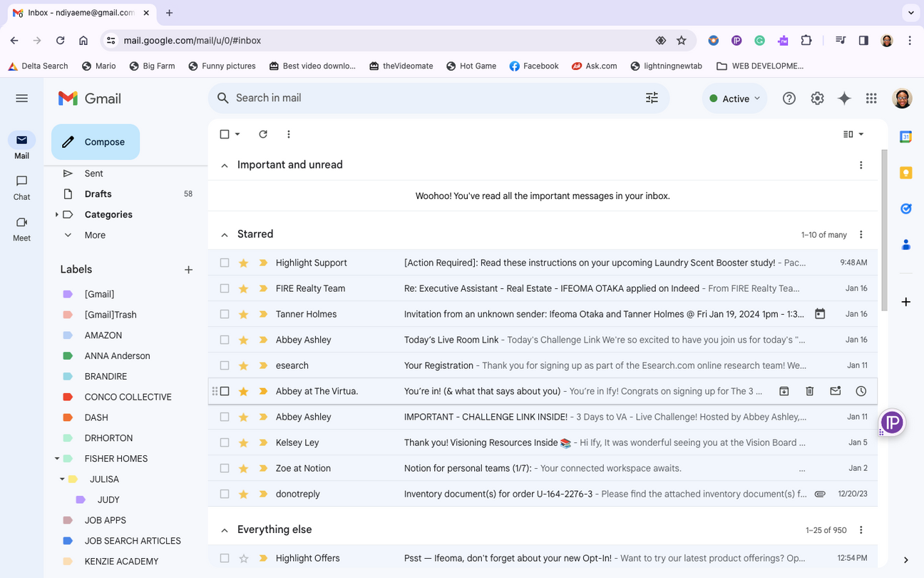Mark Abbey at The Virtua email unread
The image size is (924, 578).
coord(835,391)
